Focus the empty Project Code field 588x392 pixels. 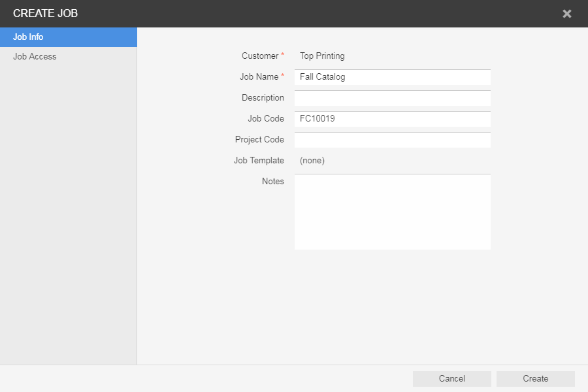[392, 140]
